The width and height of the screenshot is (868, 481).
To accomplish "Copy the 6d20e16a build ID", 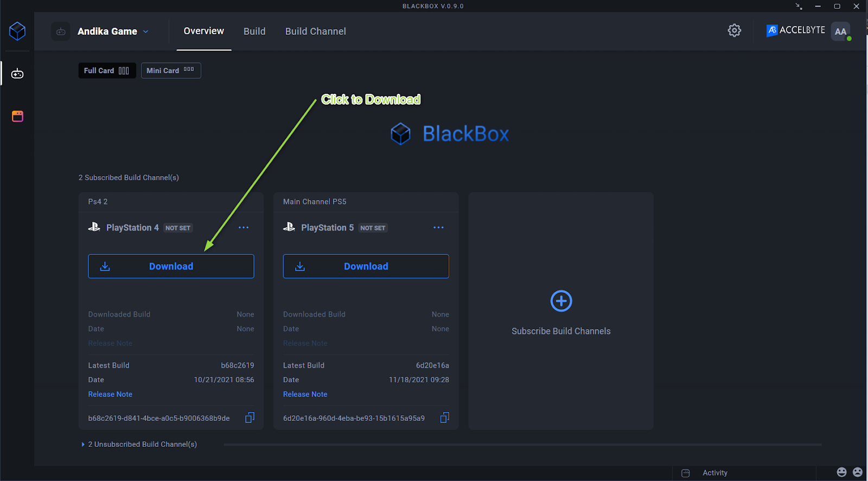I will tap(444, 418).
